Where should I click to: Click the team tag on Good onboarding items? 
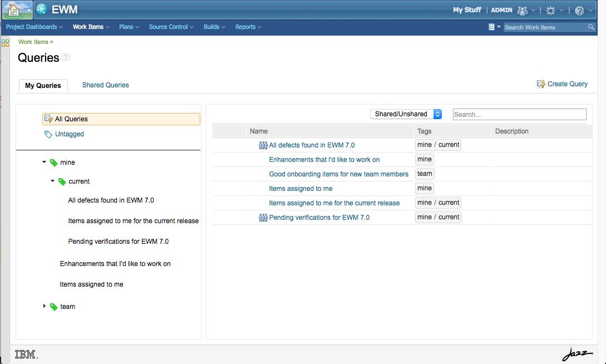(x=424, y=174)
